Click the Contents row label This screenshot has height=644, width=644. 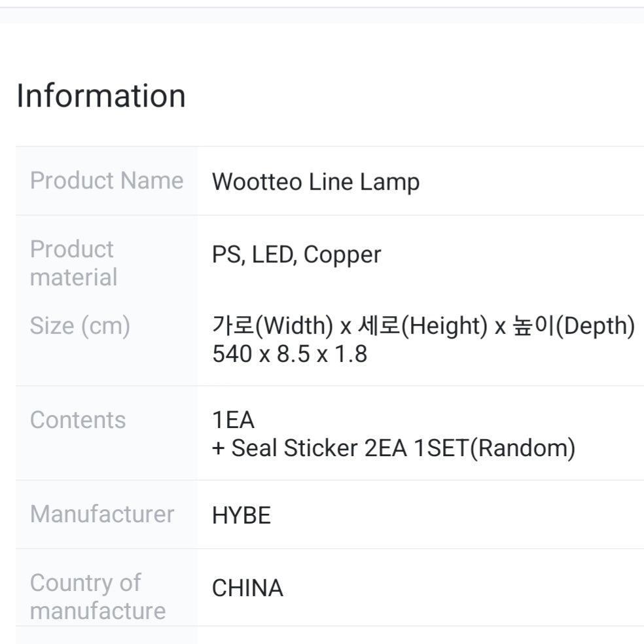click(x=78, y=420)
